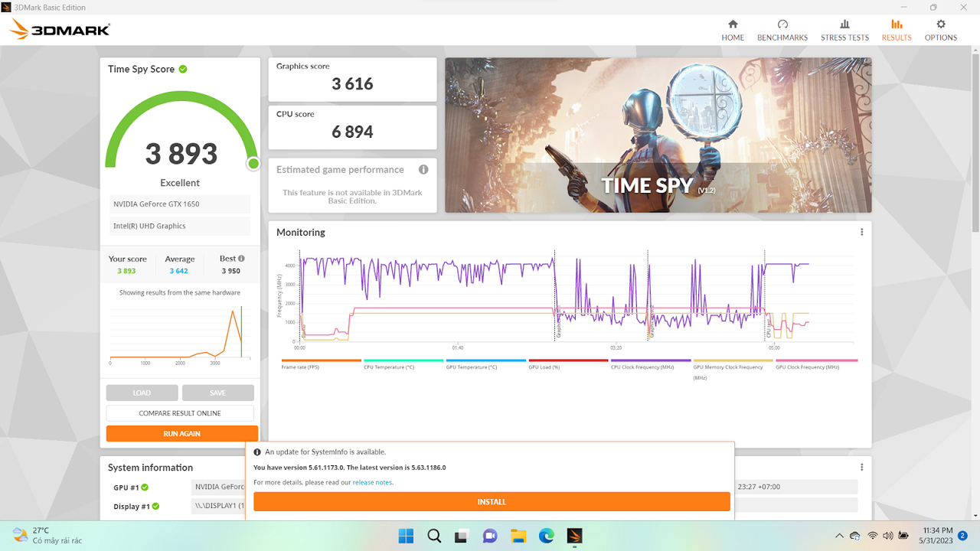Open the Monitoring panel three-dot menu
The width and height of the screenshot is (980, 551).
861,232
